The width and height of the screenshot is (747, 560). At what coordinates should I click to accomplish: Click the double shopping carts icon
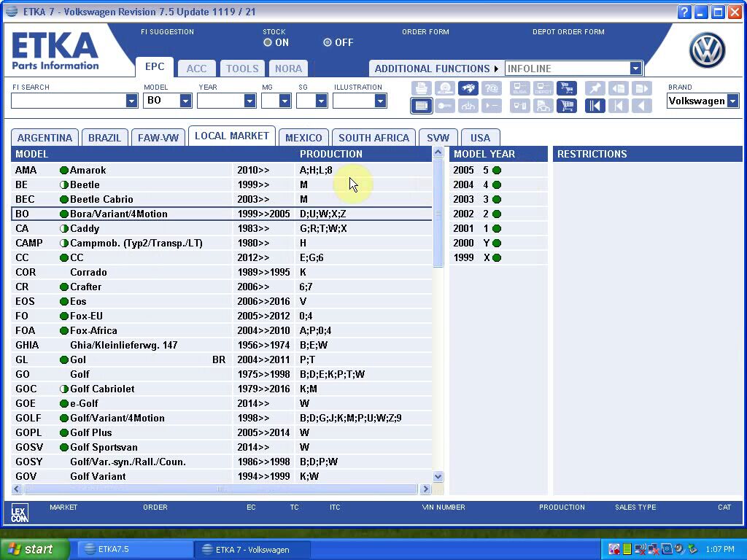click(566, 88)
